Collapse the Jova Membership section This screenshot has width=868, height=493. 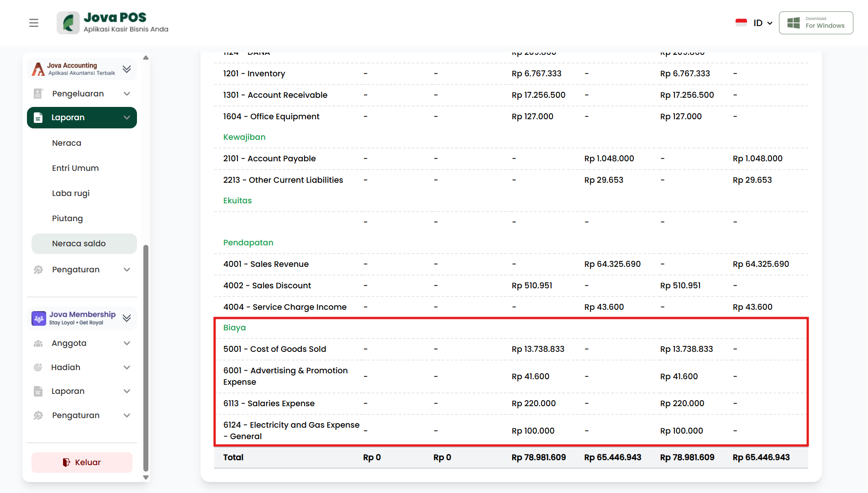(x=127, y=318)
